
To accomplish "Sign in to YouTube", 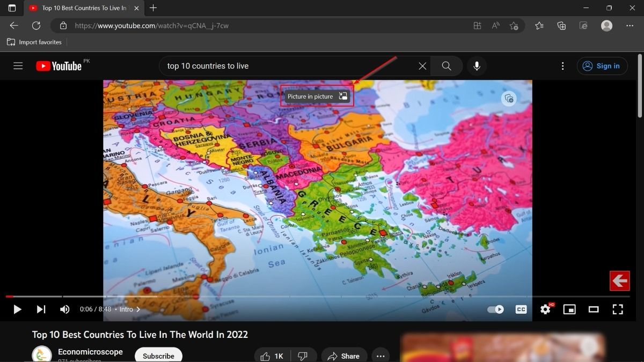I will (x=602, y=65).
